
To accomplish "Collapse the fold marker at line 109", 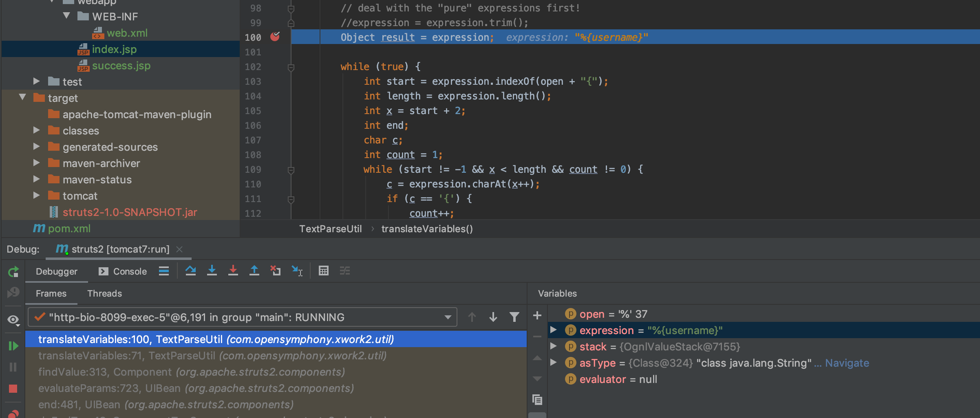I will (x=291, y=170).
